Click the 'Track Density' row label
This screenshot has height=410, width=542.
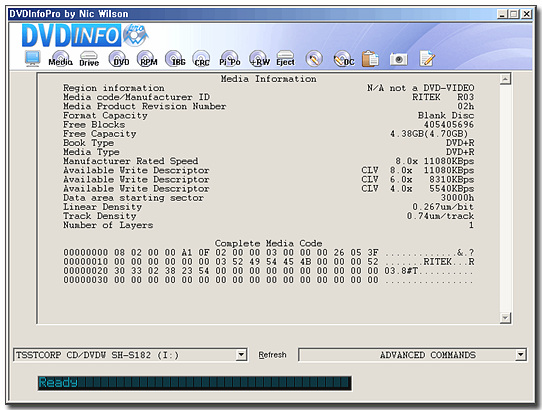pyautogui.click(x=100, y=216)
